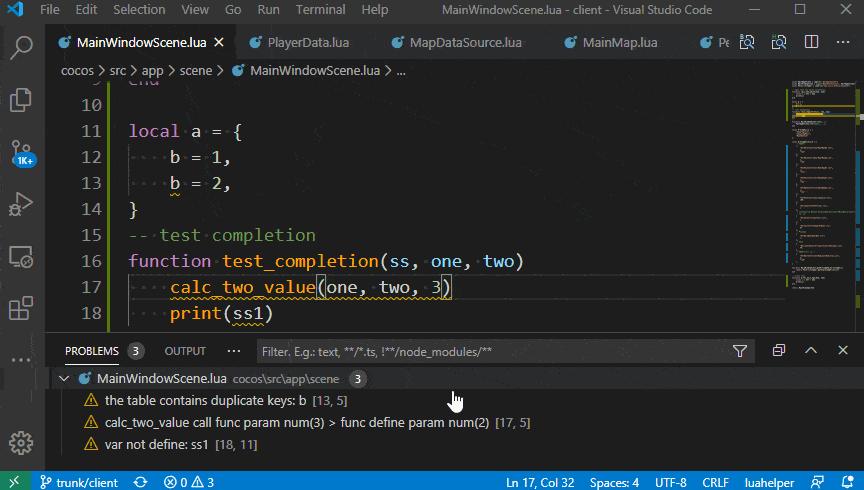Click remote window indicator in status bar
Screen dimensions: 864x490
[x=14, y=482]
